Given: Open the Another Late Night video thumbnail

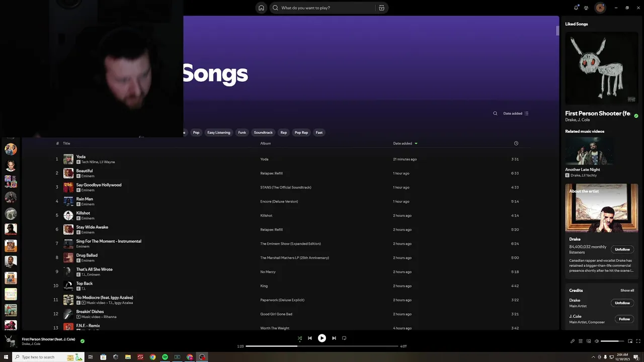Looking at the screenshot, I should (x=589, y=151).
